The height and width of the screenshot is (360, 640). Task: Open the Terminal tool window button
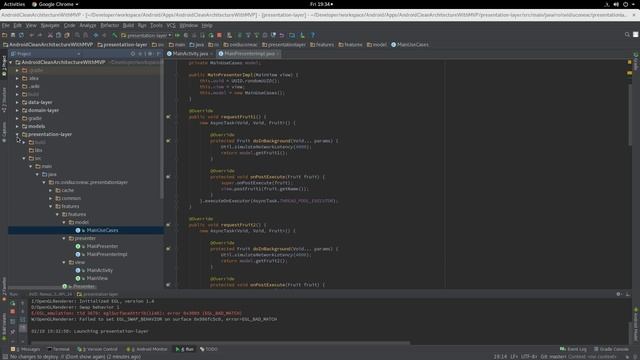pyautogui.click(x=59, y=349)
